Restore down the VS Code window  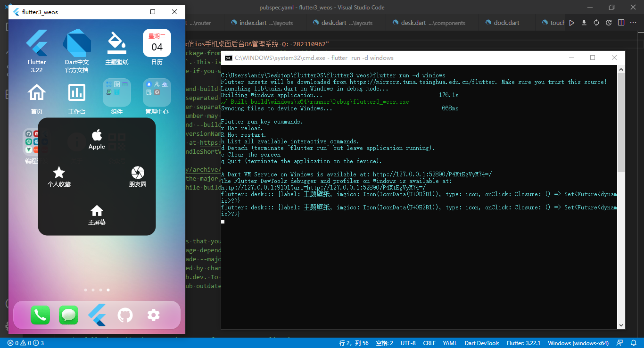pos(611,7)
